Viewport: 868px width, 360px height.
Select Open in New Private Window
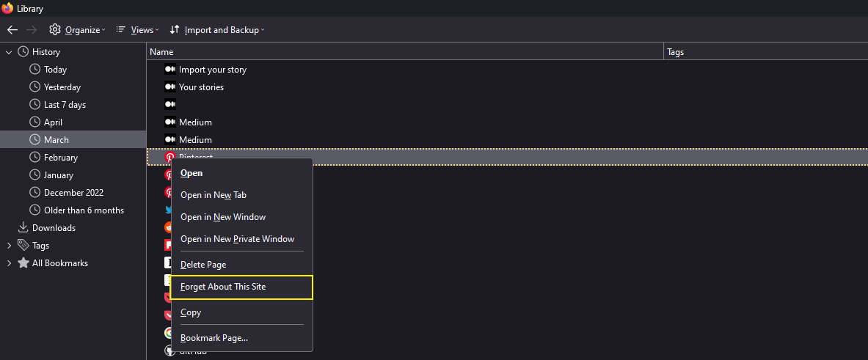click(237, 239)
